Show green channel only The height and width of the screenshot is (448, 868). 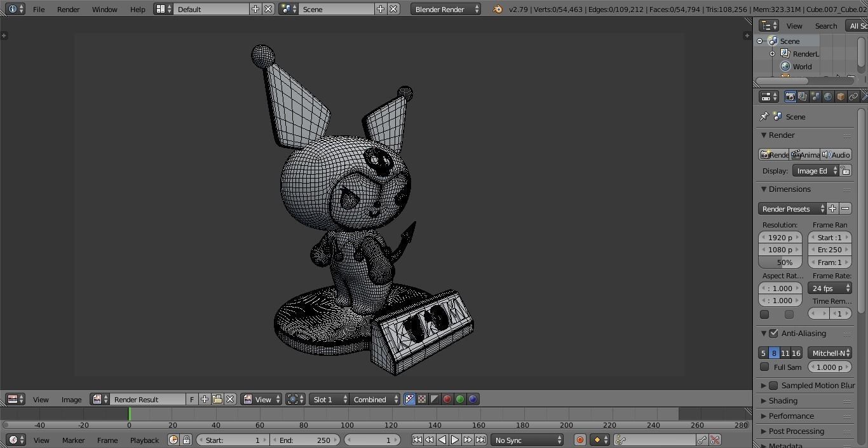coord(460,399)
